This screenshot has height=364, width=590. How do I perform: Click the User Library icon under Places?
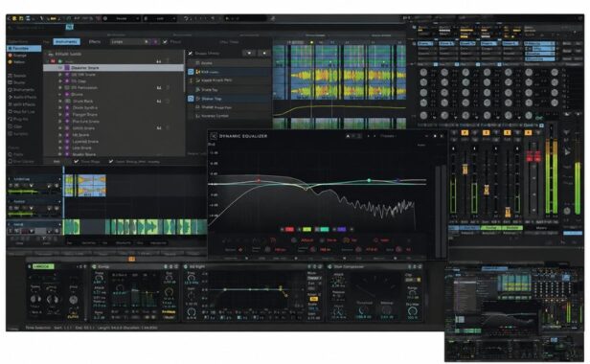tap(11, 162)
